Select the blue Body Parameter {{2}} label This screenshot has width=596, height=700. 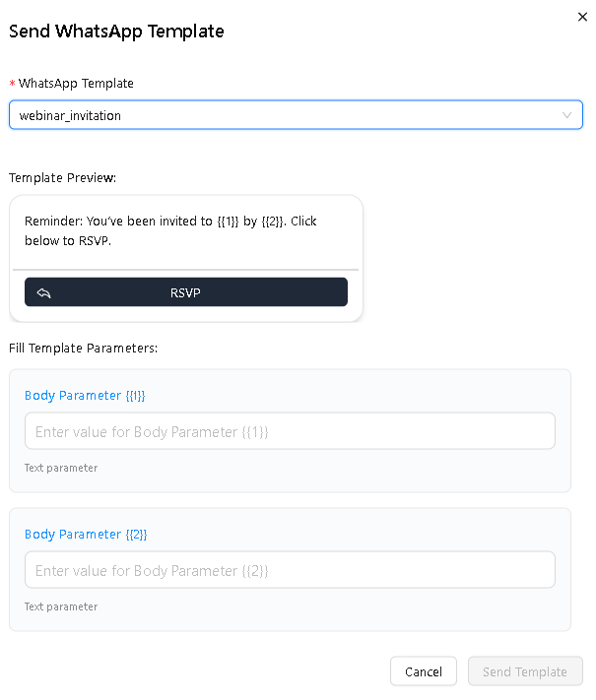coord(86,535)
